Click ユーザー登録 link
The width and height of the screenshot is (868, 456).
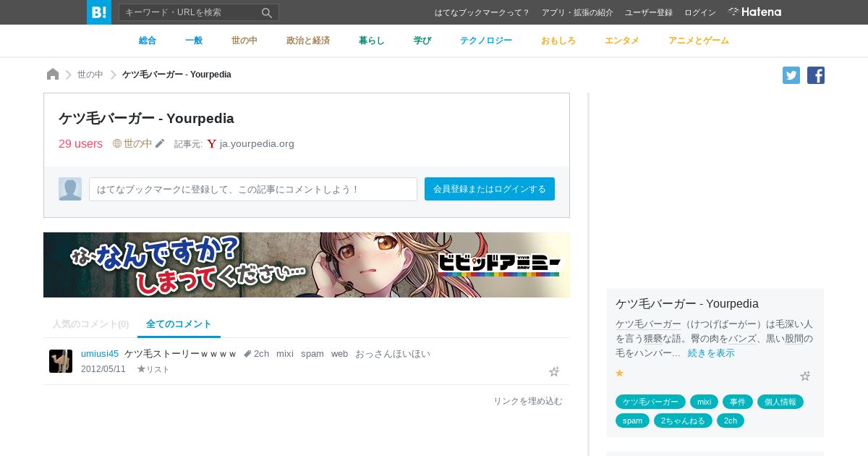coord(649,12)
